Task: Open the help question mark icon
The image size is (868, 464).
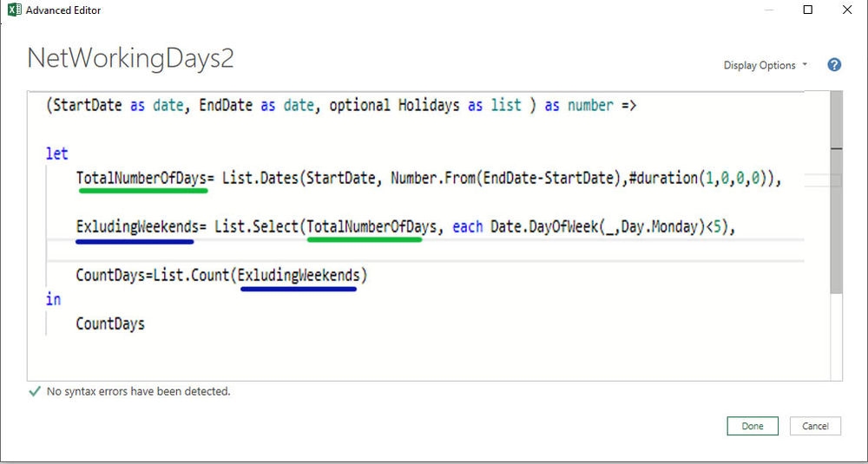Action: 834,65
